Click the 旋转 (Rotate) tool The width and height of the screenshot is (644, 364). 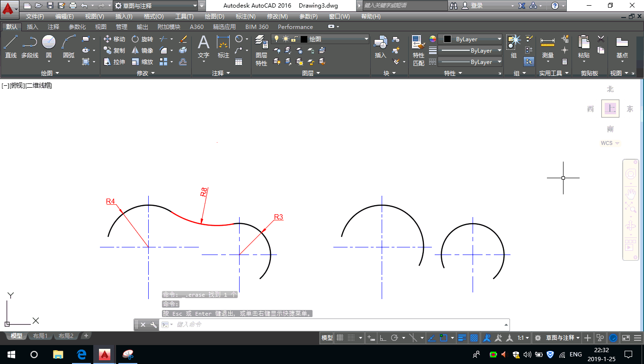142,39
